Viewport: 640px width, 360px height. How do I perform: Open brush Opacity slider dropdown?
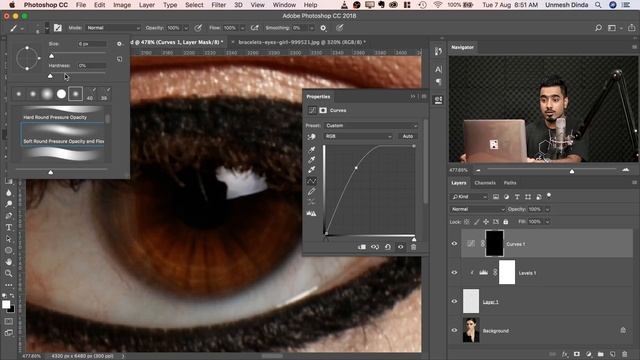tap(186, 28)
